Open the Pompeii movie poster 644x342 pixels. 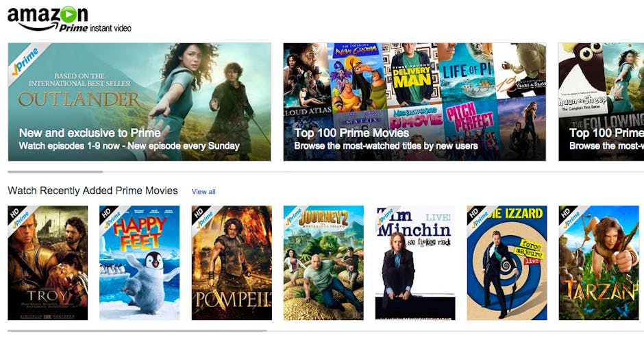[x=232, y=262]
